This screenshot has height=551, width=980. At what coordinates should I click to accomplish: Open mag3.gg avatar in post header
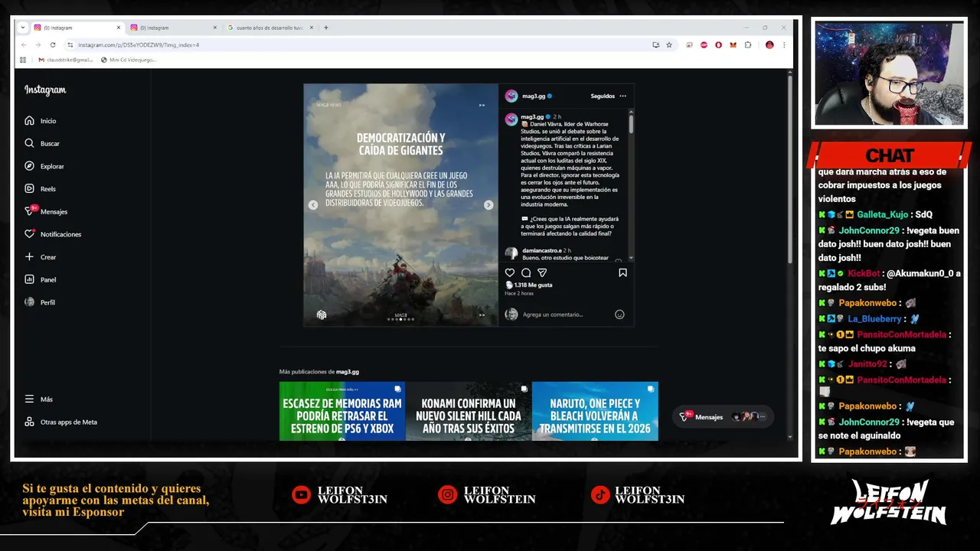(x=511, y=96)
